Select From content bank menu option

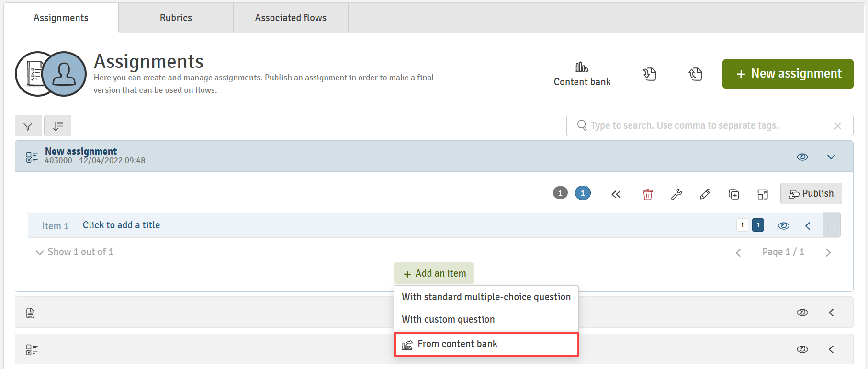(x=486, y=344)
